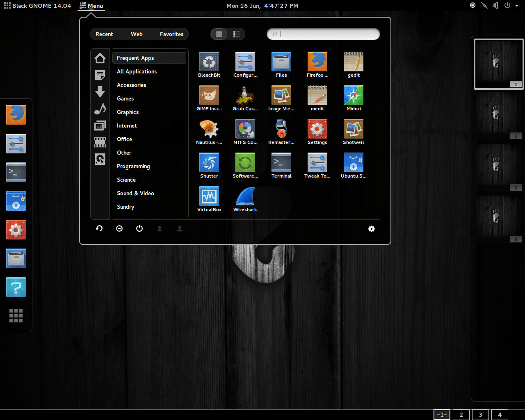This screenshot has height=420, width=525.
Task: Open the date and time clock menu
Action: pos(262,6)
